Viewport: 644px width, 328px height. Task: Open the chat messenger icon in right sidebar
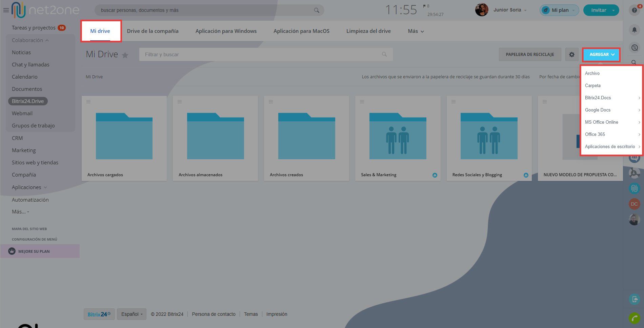635,48
